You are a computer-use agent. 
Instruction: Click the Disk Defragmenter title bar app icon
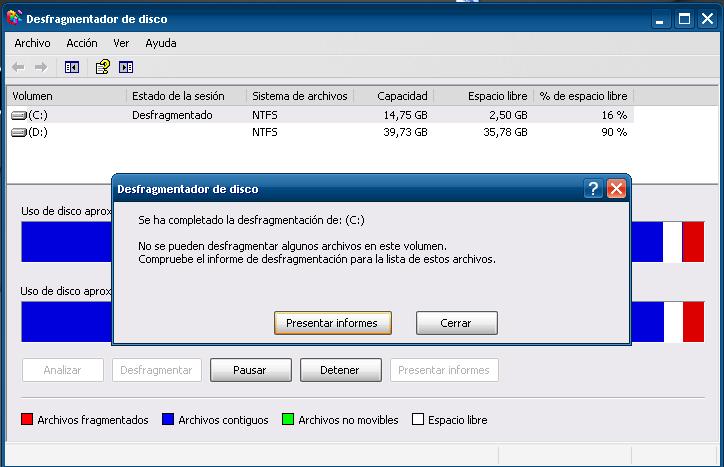pyautogui.click(x=14, y=18)
